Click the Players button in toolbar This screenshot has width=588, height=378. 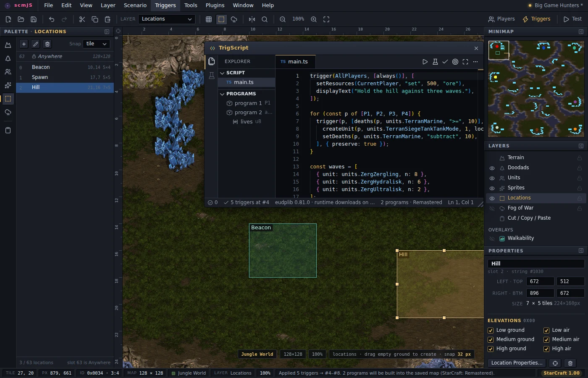point(501,19)
